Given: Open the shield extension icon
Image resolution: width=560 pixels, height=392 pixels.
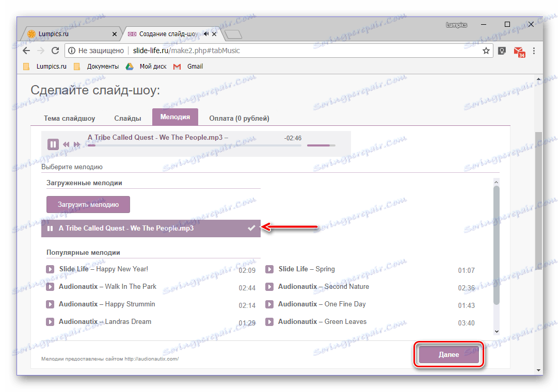Looking at the screenshot, I should click(x=502, y=51).
